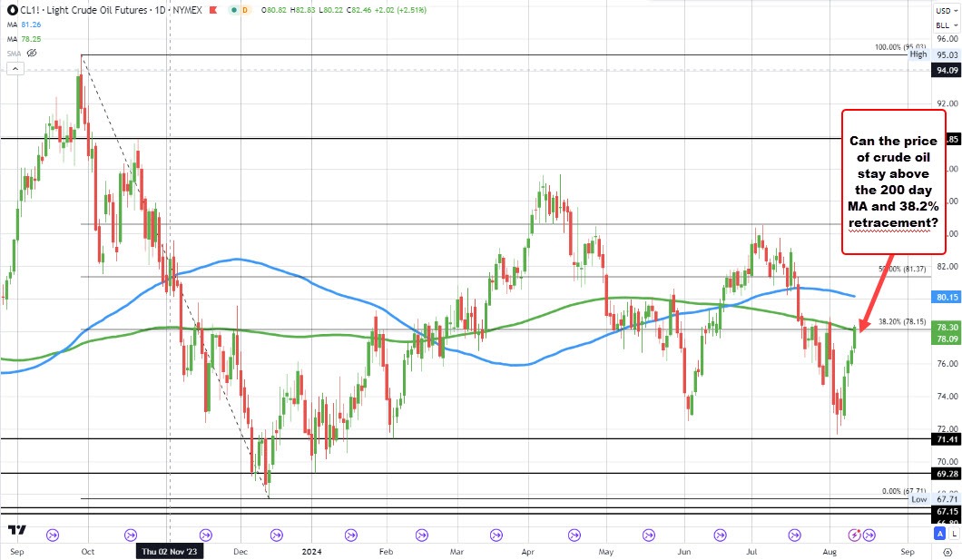Click the blue 80.15 MA price tag
The height and width of the screenshot is (560, 962).
[x=947, y=297]
